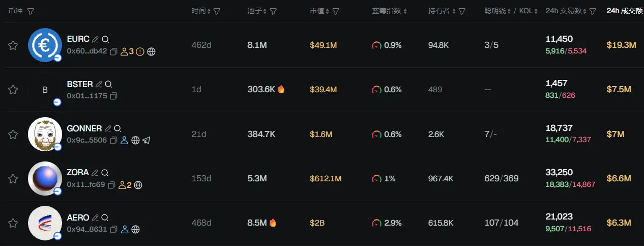This screenshot has width=644, height=246.
Task: Click the GONNER token avatar
Action: click(45, 134)
